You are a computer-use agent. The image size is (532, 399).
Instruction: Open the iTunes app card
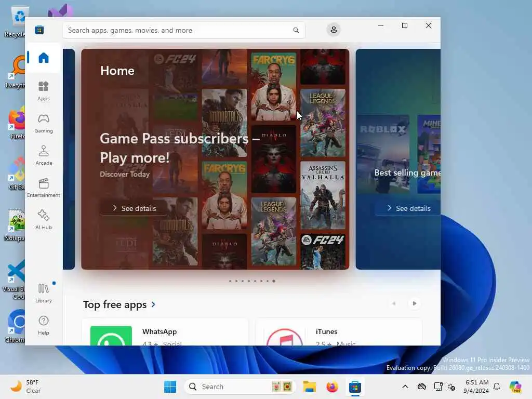pos(338,332)
